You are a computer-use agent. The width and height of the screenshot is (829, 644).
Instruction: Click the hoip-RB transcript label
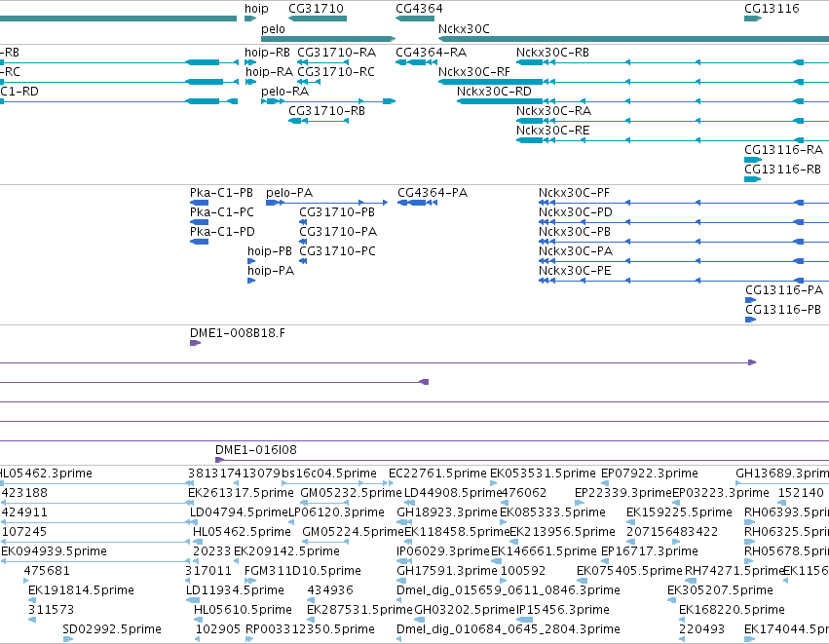(267, 53)
